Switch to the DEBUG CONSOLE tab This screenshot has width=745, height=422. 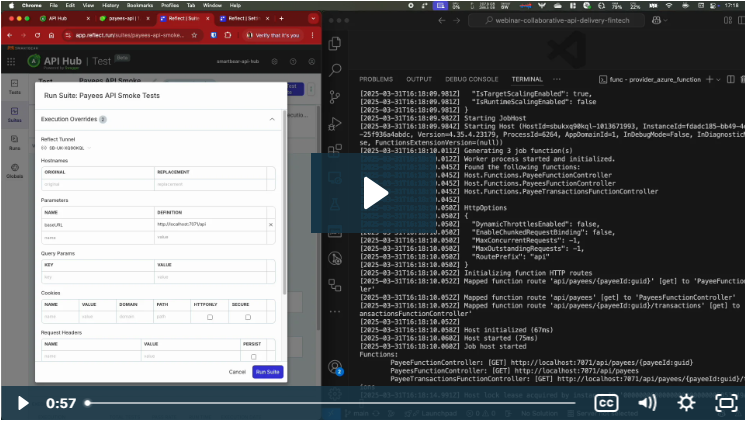point(471,79)
